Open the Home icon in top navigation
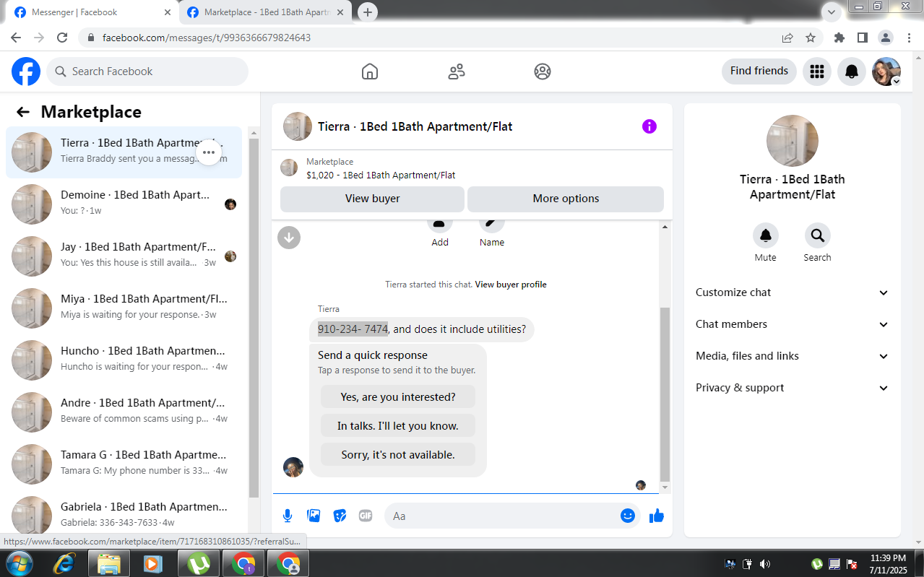Image resolution: width=924 pixels, height=577 pixels. [370, 71]
